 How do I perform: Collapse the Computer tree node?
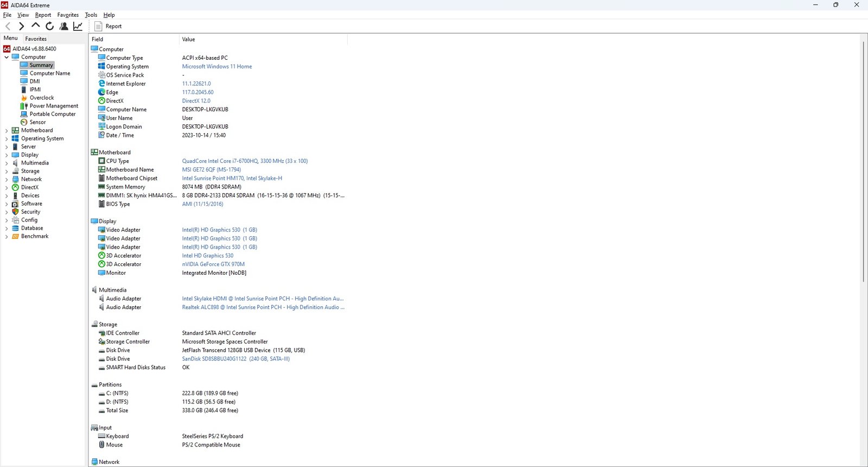pos(7,57)
